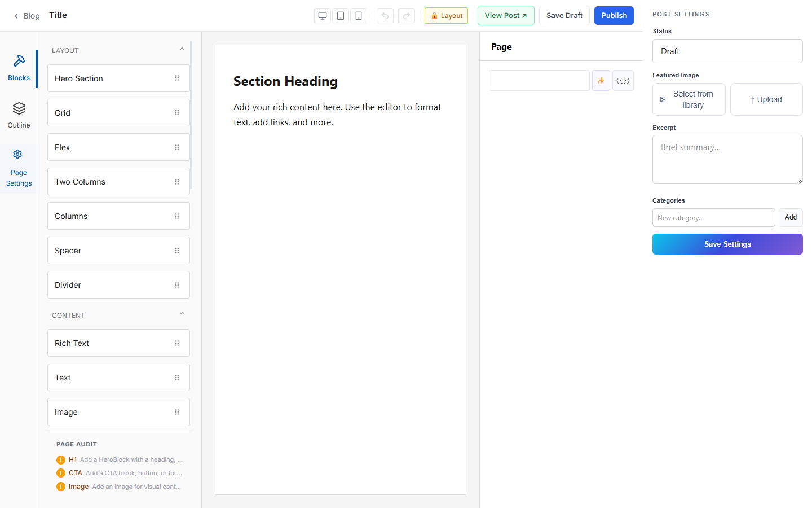The image size is (812, 508).
Task: Click the curly braces variables icon
Action: click(623, 81)
